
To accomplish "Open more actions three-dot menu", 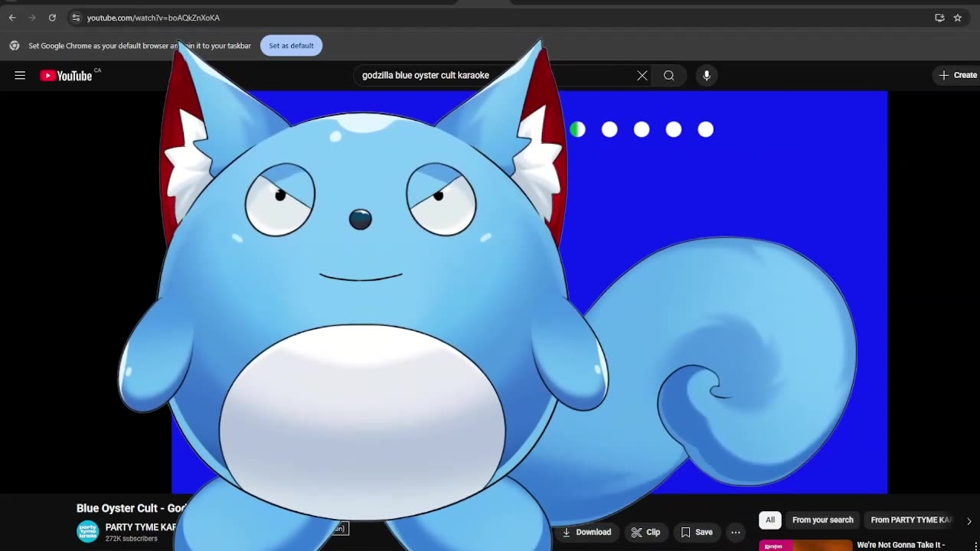I will coord(736,532).
